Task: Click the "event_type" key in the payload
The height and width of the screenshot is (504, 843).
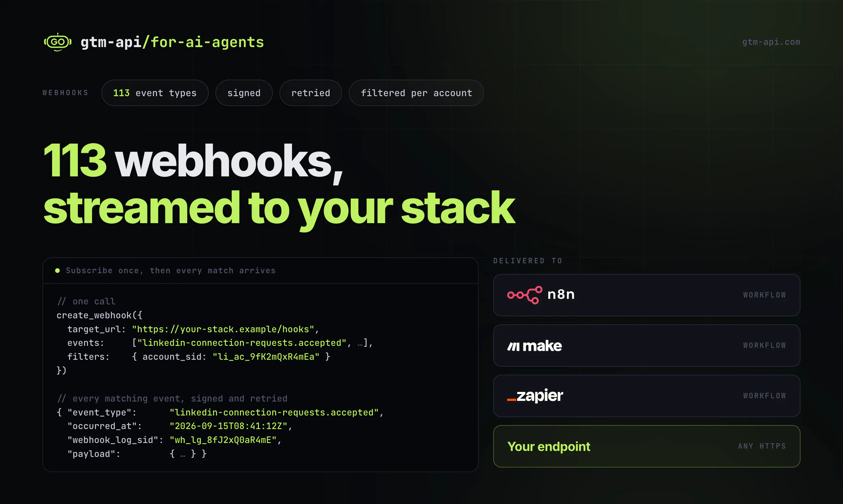Action: point(99,412)
